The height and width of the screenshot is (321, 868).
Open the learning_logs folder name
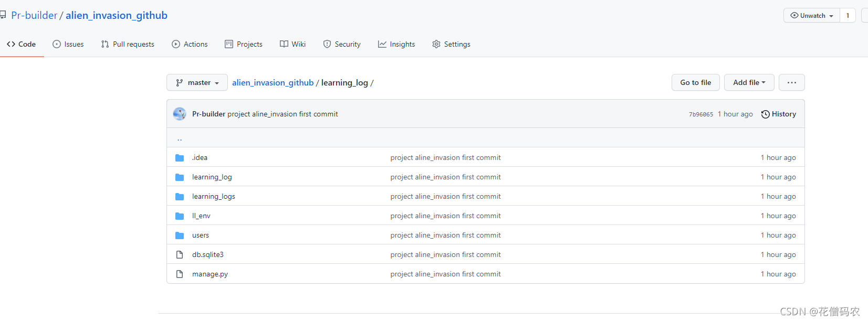pos(214,196)
